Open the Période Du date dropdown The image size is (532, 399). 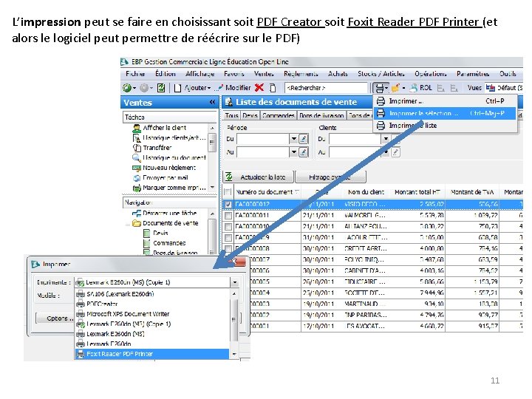pyautogui.click(x=294, y=139)
